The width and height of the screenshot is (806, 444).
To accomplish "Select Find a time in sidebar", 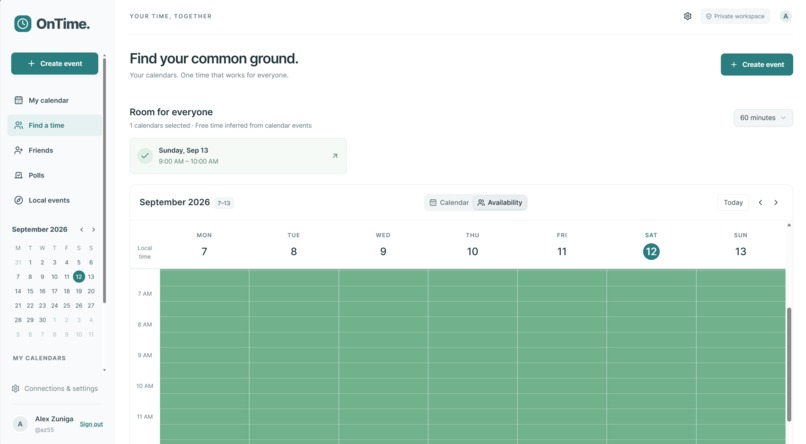I will click(x=54, y=125).
